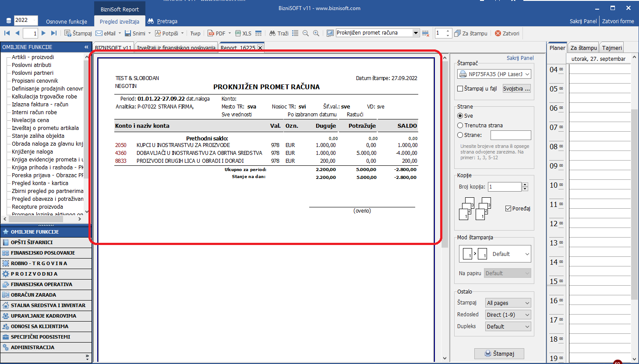Click the Svojstva printer properties button
Screen dimensions: 639x364
(516, 89)
